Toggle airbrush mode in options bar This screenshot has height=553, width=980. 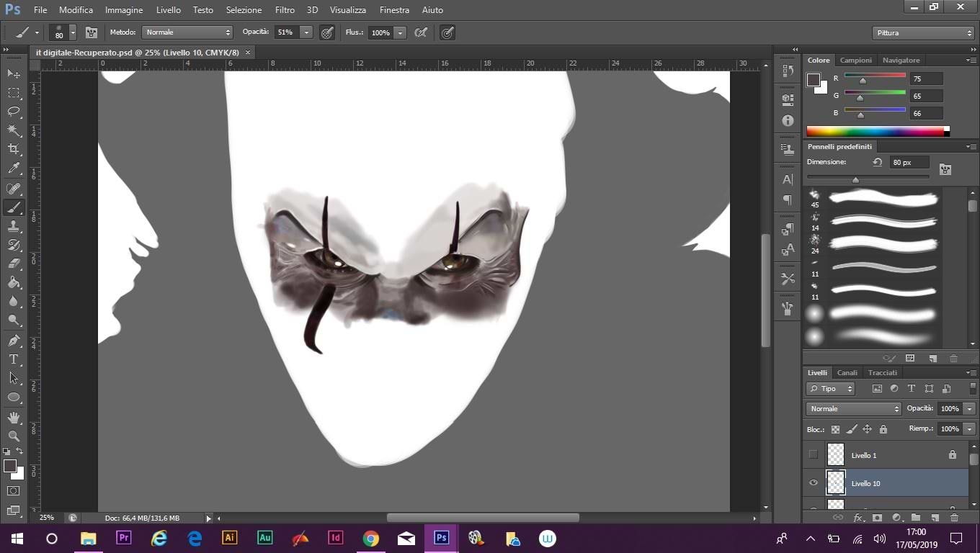pyautogui.click(x=422, y=32)
